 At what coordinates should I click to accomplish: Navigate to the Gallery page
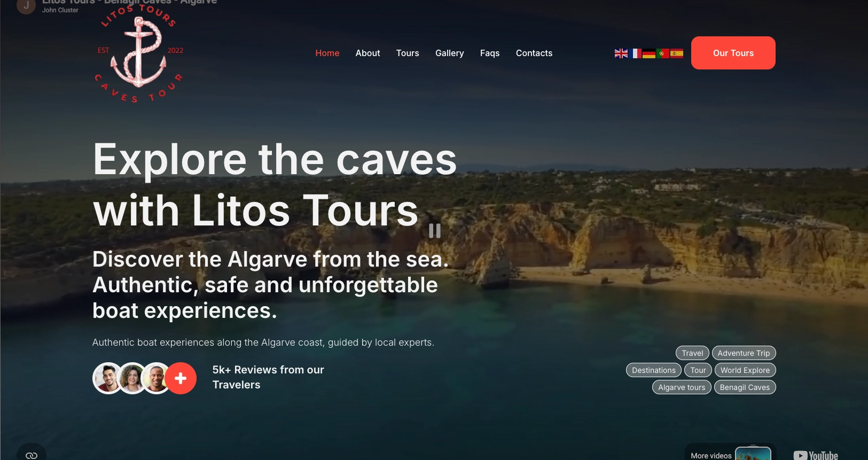[450, 53]
